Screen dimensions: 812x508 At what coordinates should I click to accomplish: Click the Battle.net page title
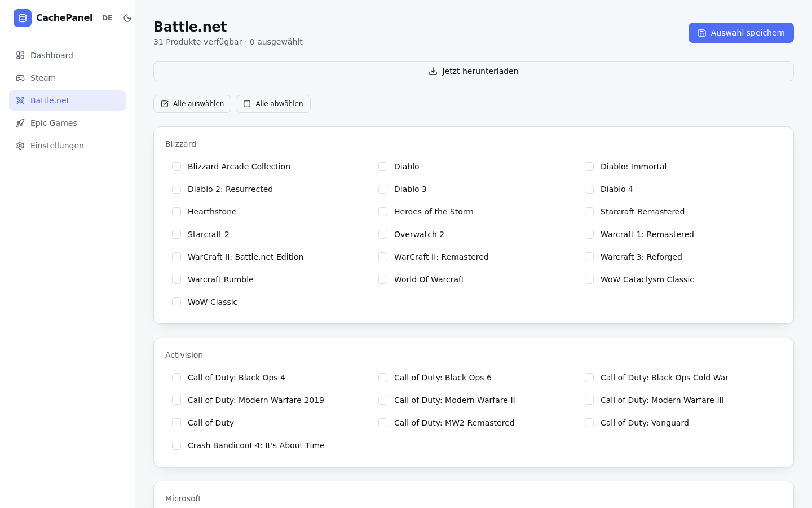point(190,27)
